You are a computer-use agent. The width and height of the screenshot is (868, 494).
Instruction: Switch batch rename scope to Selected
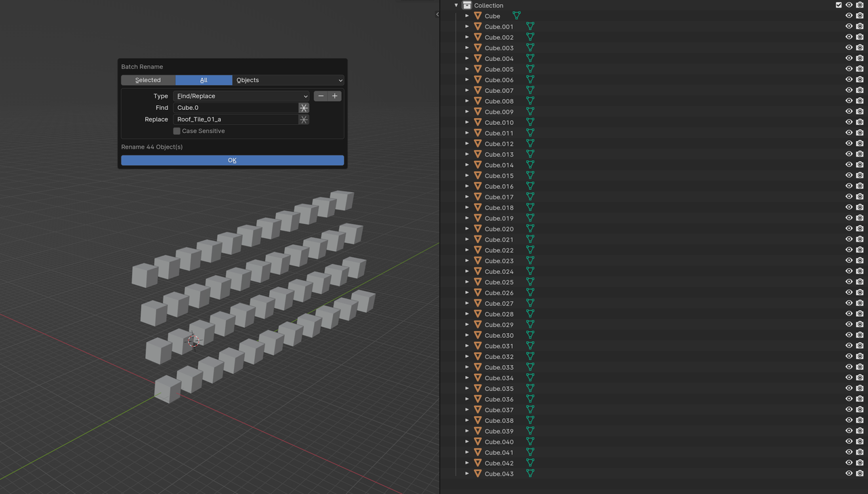pyautogui.click(x=148, y=80)
